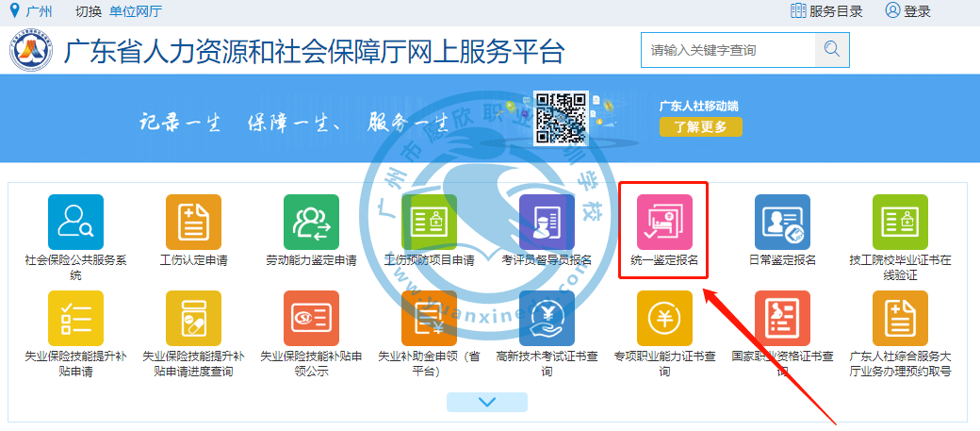Image resolution: width=980 pixels, height=431 pixels.
Task: Click the 登录 login link
Action: coord(907,11)
